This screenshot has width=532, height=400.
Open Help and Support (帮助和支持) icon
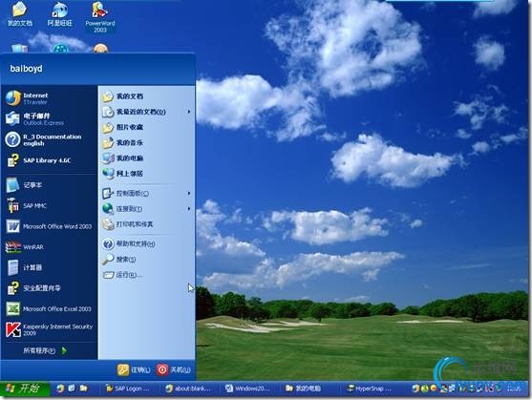coord(108,243)
